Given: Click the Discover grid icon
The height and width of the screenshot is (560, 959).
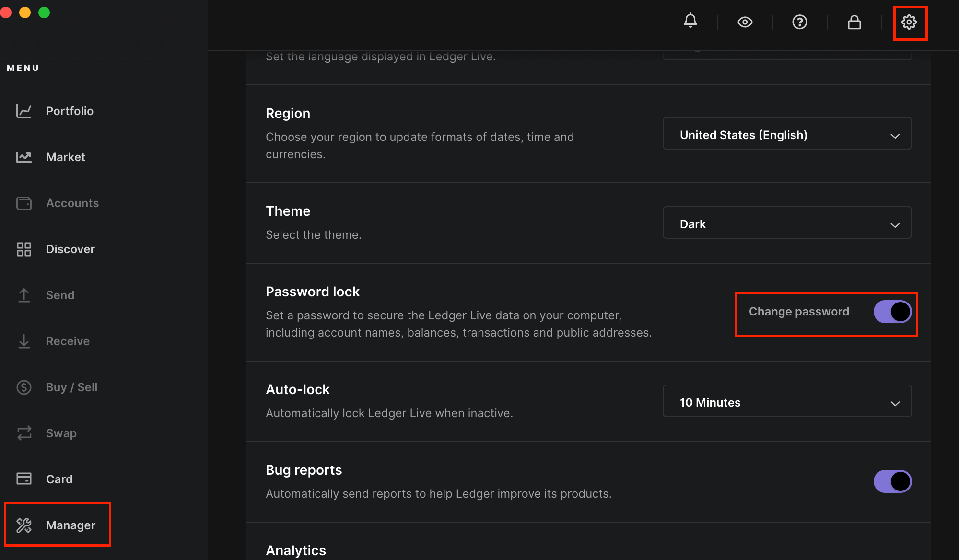Looking at the screenshot, I should tap(23, 249).
